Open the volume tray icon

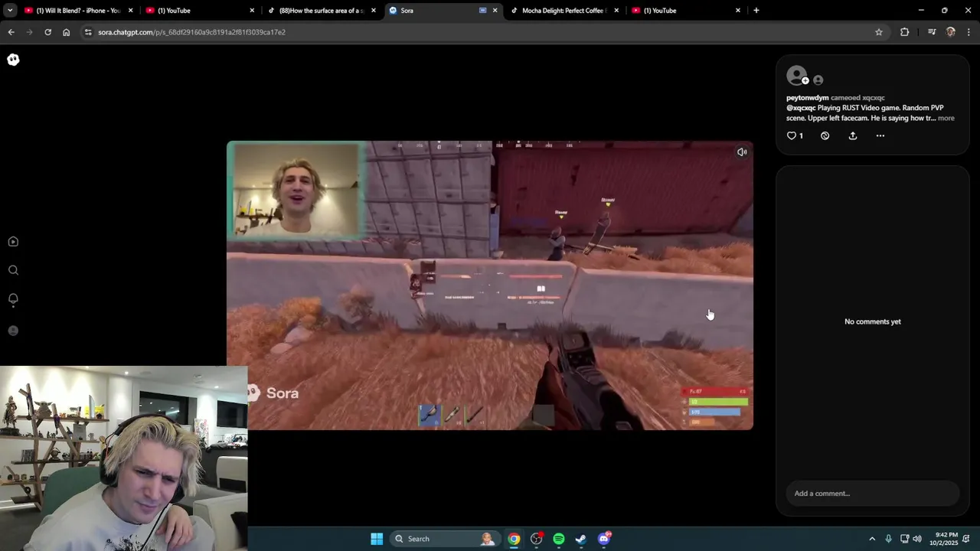917,539
